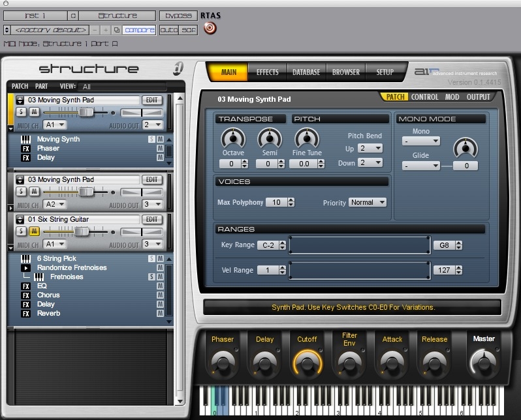Click the Master volume knob
The image size is (521, 420).
(484, 362)
